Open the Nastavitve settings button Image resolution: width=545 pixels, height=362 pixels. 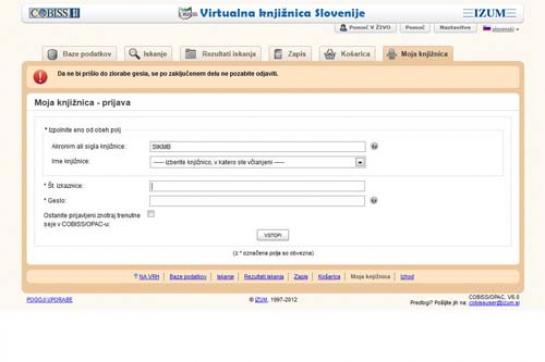coord(455,28)
